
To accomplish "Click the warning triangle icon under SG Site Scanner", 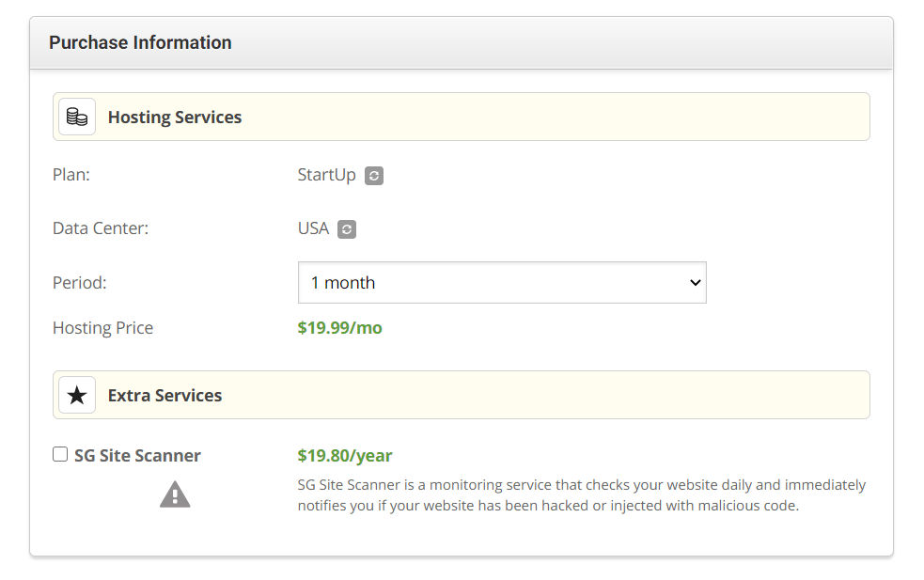I will point(175,494).
